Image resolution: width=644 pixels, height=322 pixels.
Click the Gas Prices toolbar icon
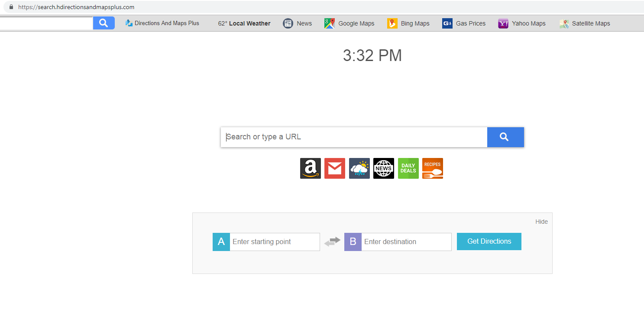[447, 23]
